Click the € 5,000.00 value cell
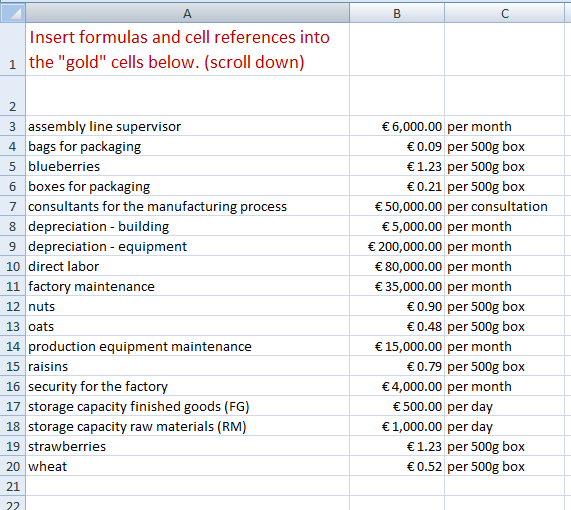The height and width of the screenshot is (510, 571). pos(397,226)
